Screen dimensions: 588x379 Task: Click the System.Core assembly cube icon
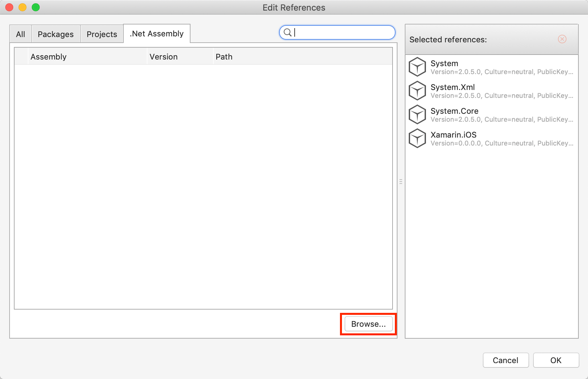pyautogui.click(x=417, y=114)
